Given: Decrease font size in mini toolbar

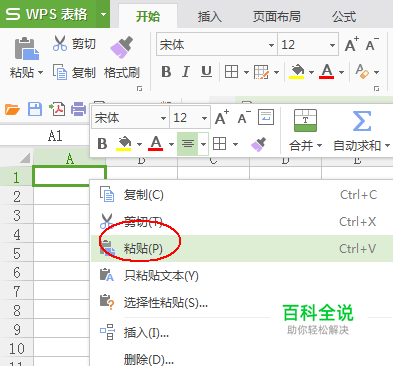Looking at the screenshot, I should point(244,117).
